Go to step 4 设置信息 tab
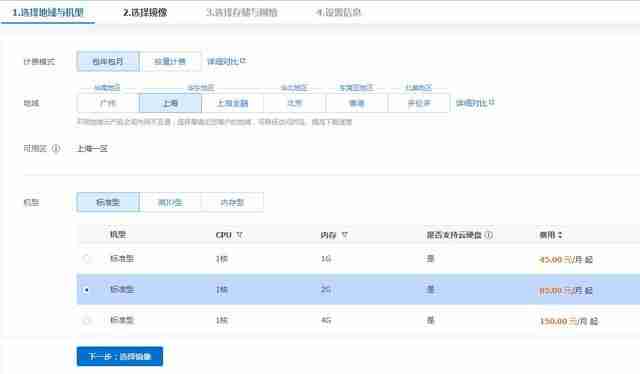640x374 pixels. pos(339,12)
